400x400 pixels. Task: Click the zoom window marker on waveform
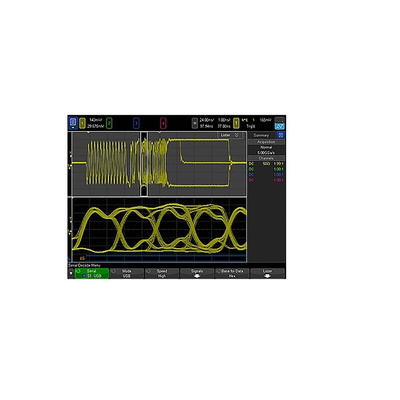pyautogui.click(x=144, y=163)
